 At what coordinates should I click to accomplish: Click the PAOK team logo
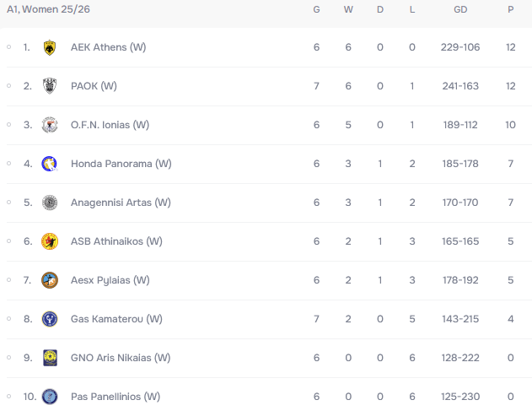[50, 86]
